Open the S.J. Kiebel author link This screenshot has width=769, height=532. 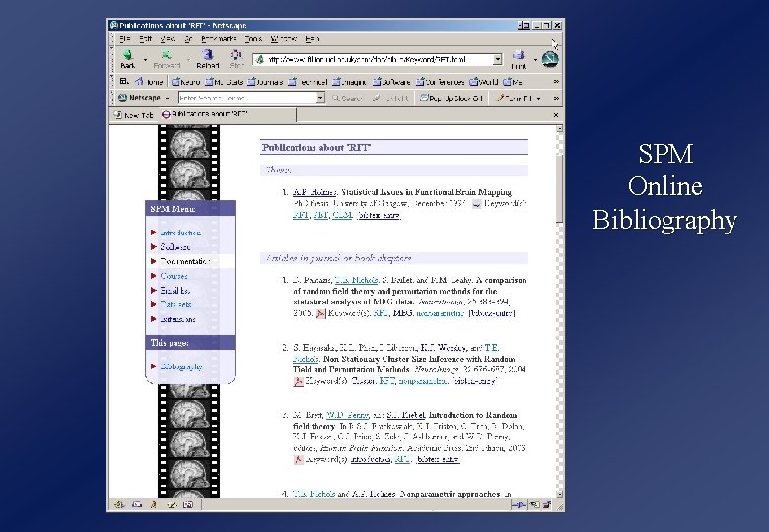(405, 415)
